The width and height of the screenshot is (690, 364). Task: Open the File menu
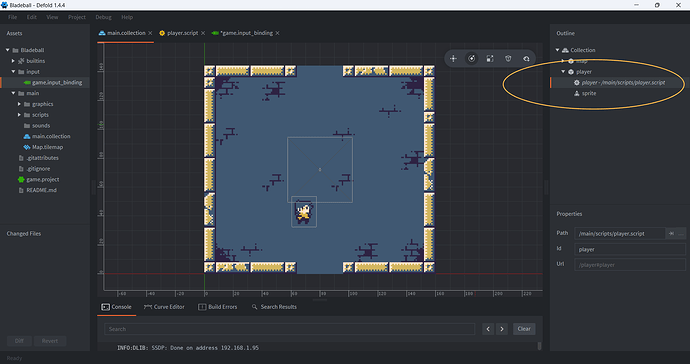[x=12, y=17]
